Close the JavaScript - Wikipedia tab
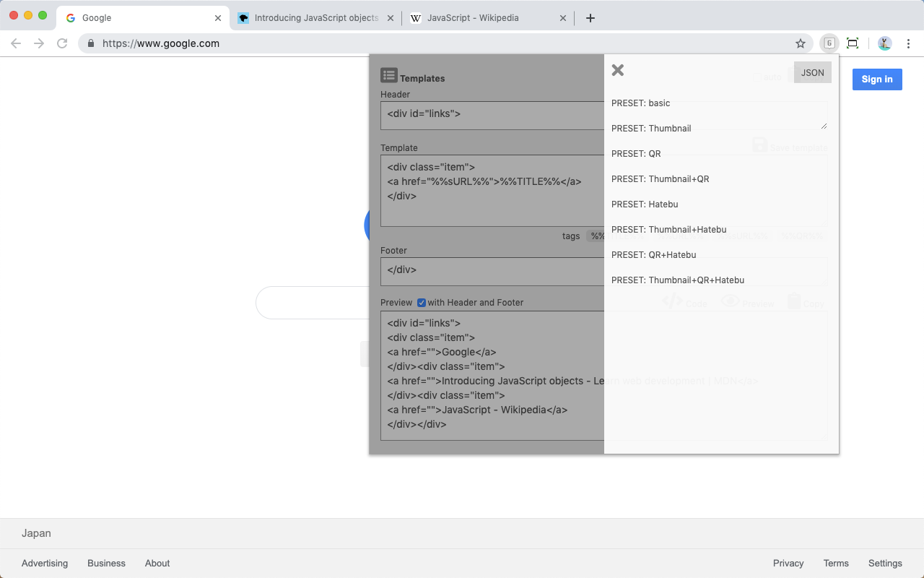This screenshot has height=578, width=924. [x=563, y=18]
